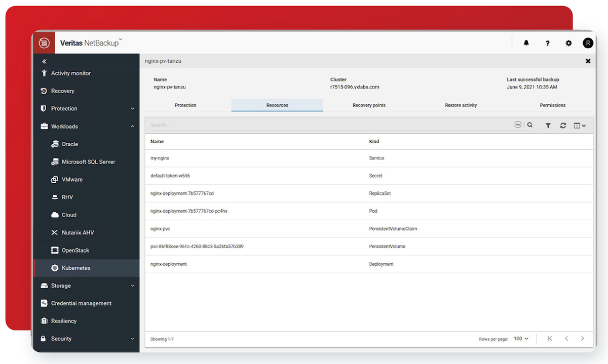Go to the previous page
Screen dimensions: 608x364
point(566,339)
